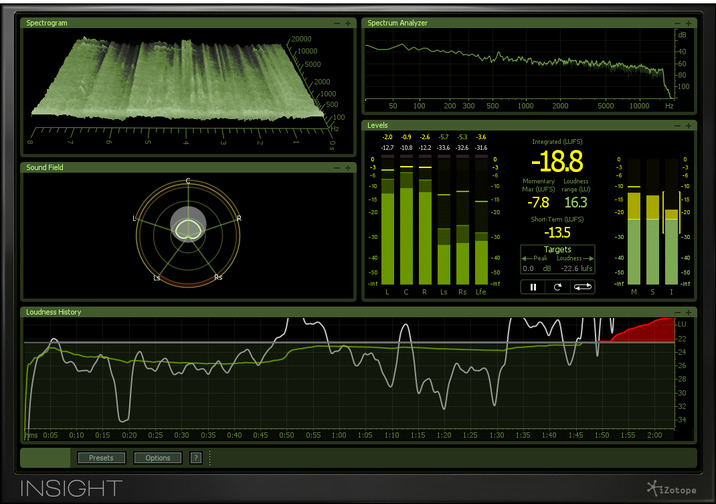Open the Presets menu
The height and width of the screenshot is (504, 716).
click(101, 458)
